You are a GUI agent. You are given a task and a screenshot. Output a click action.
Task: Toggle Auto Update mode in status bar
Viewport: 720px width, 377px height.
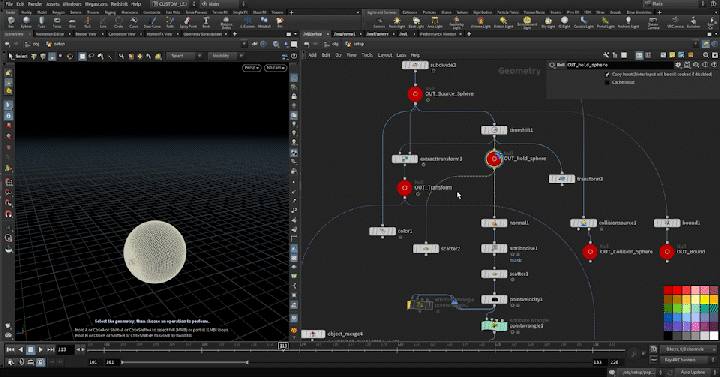693,372
